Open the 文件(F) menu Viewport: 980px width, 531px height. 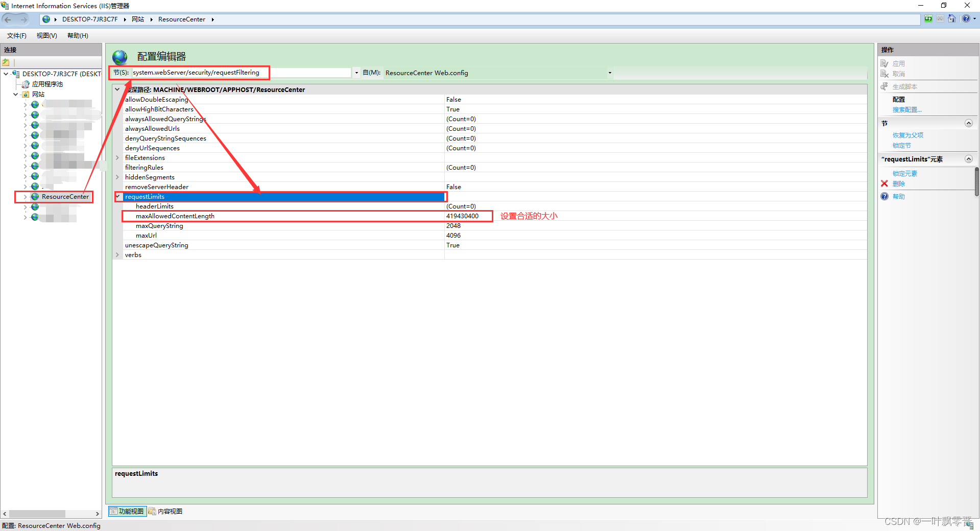pyautogui.click(x=17, y=36)
